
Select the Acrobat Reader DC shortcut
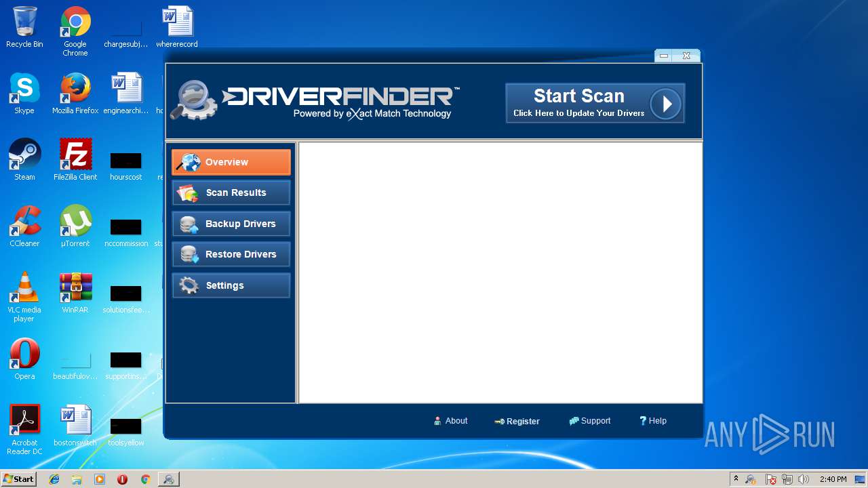click(24, 430)
